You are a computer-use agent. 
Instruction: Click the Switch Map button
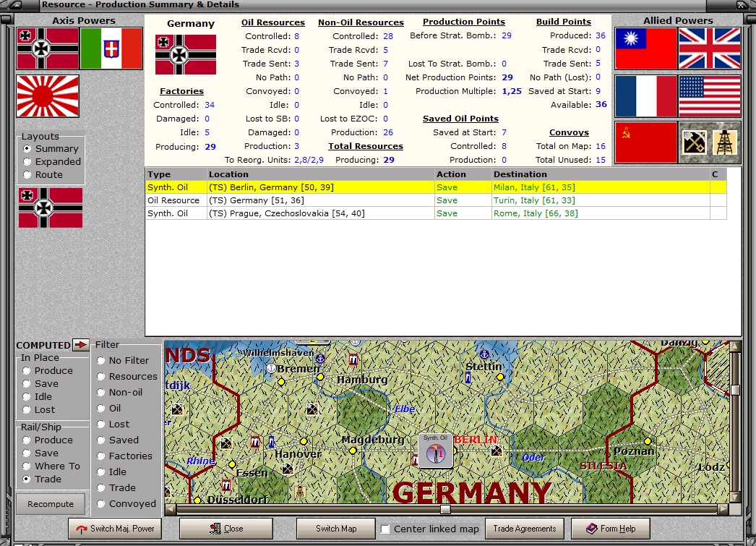(x=336, y=529)
